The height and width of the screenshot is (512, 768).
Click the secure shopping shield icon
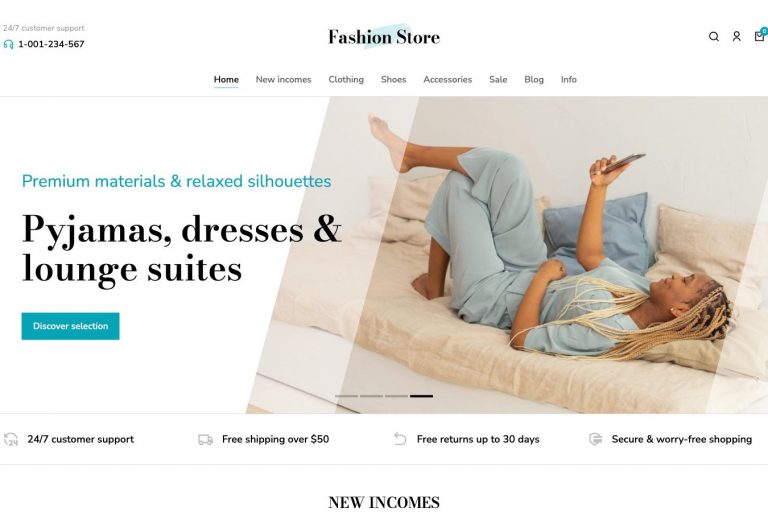595,439
